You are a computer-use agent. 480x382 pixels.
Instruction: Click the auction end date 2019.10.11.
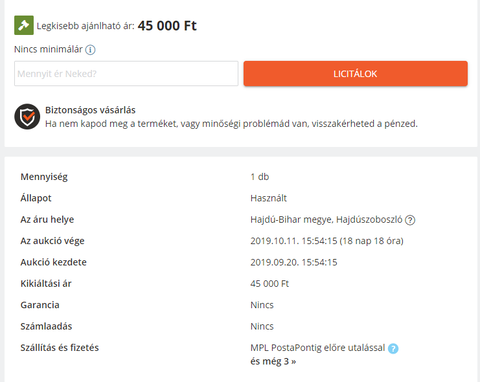point(275,241)
